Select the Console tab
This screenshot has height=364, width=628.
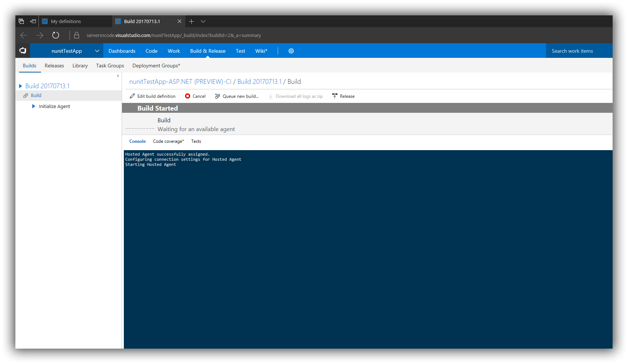[137, 141]
